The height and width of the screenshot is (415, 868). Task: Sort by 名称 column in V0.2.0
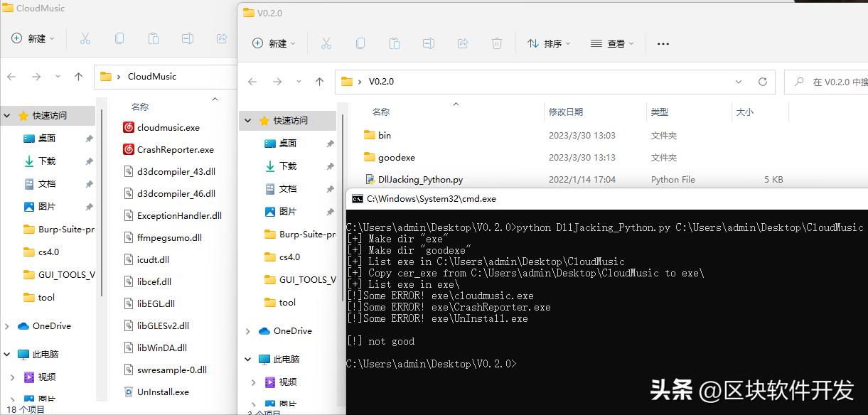pyautogui.click(x=381, y=112)
